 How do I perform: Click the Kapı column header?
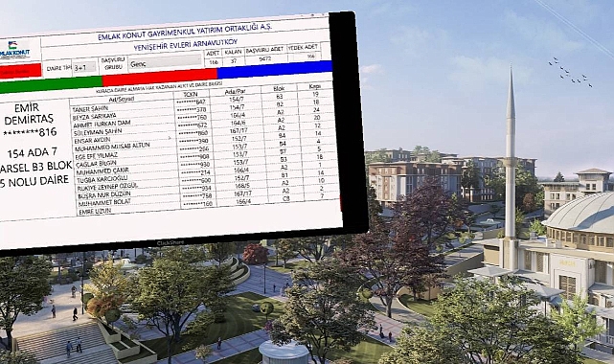(314, 86)
